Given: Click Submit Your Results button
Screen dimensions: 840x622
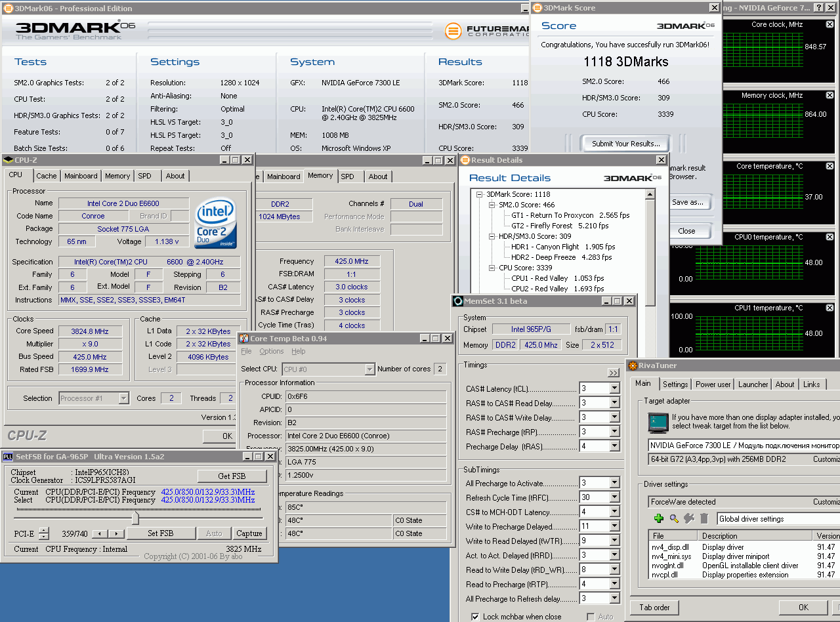Looking at the screenshot, I should click(x=626, y=144).
